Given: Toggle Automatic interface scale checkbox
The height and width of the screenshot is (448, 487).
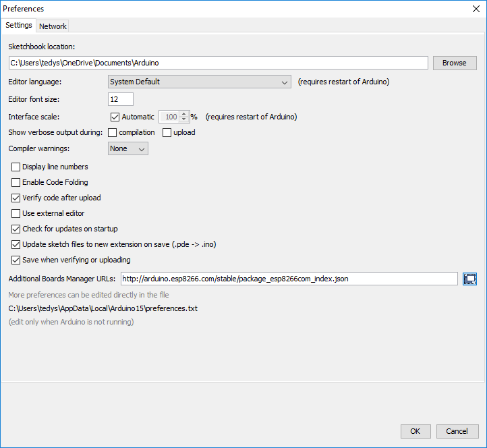Looking at the screenshot, I should click(x=115, y=117).
